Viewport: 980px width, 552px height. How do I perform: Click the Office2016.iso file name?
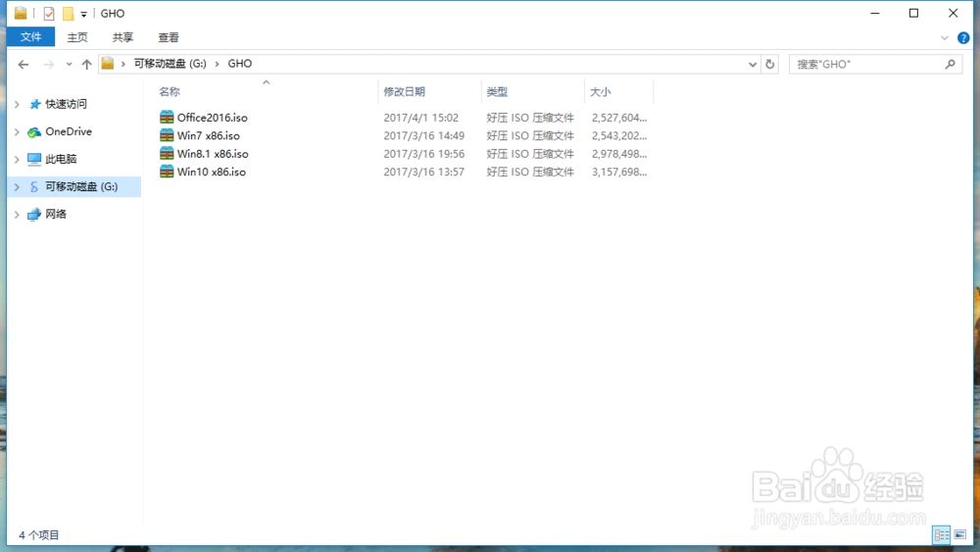(213, 118)
